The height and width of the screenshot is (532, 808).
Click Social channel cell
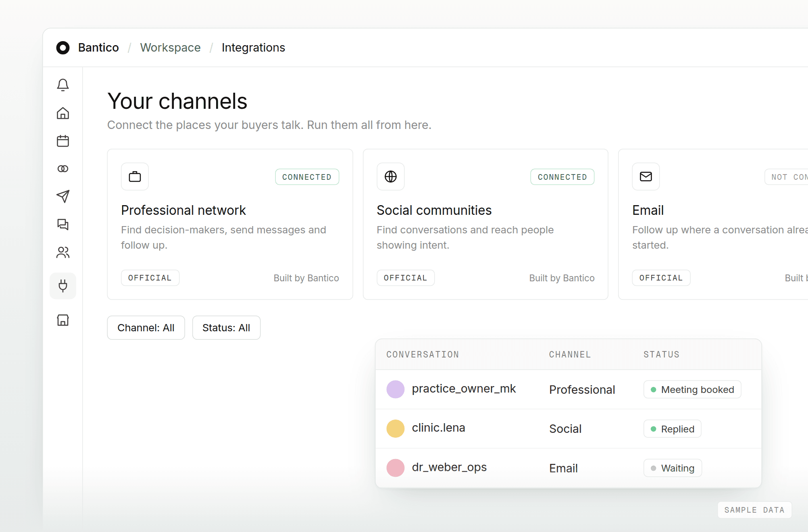pyautogui.click(x=565, y=429)
